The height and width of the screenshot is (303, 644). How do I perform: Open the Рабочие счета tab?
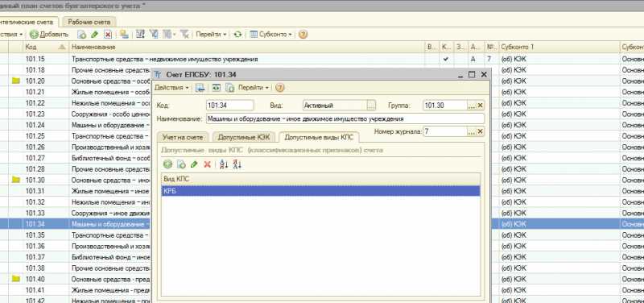(x=89, y=23)
